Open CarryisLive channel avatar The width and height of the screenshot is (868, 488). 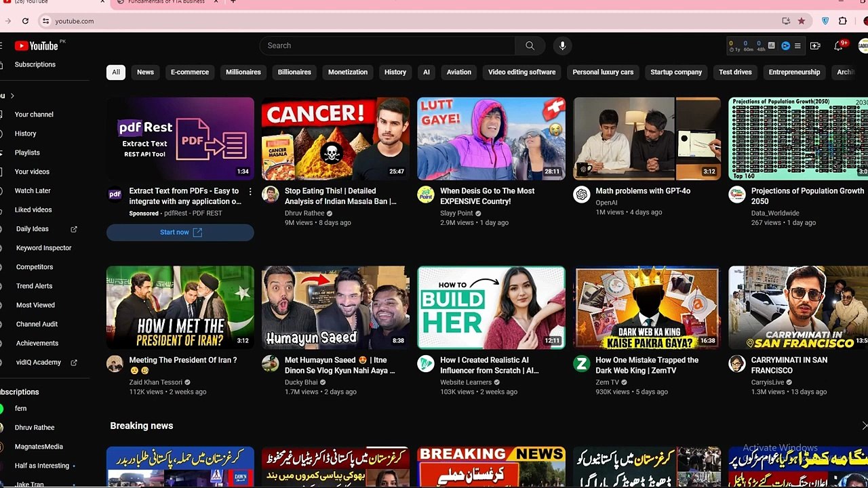[x=737, y=364]
